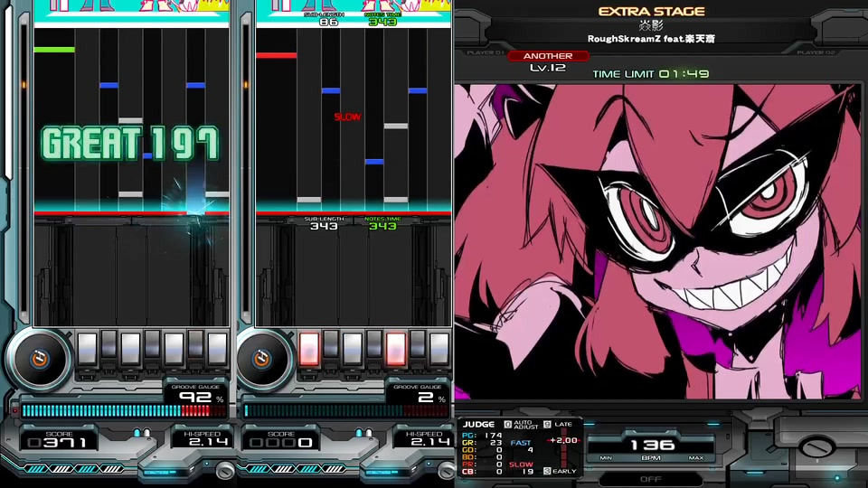Click the red SLOW indicator in Player 2 lane
Screen dimensions: 868x488
pyautogui.click(x=347, y=117)
